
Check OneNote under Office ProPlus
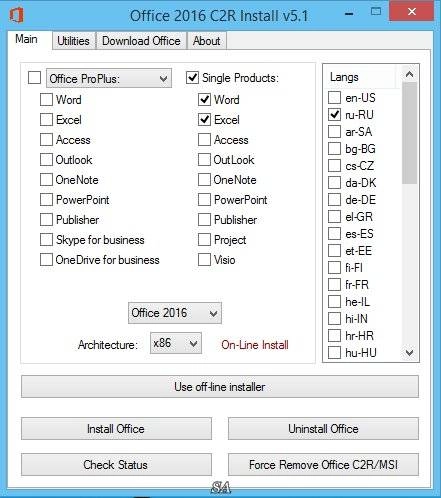tap(46, 180)
